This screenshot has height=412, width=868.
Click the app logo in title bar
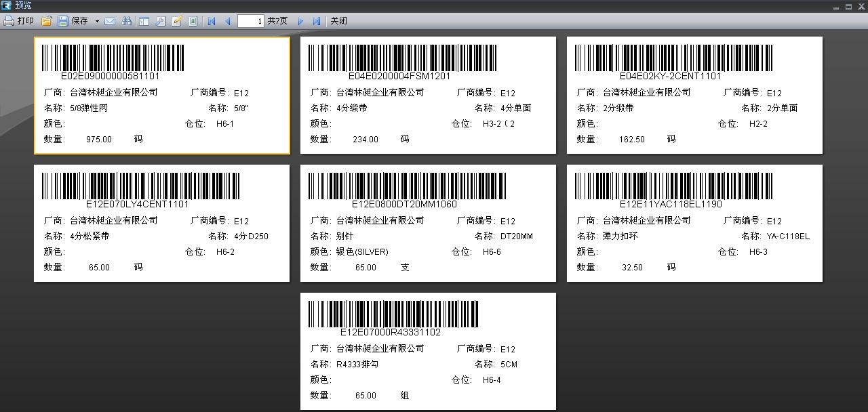(x=6, y=5)
